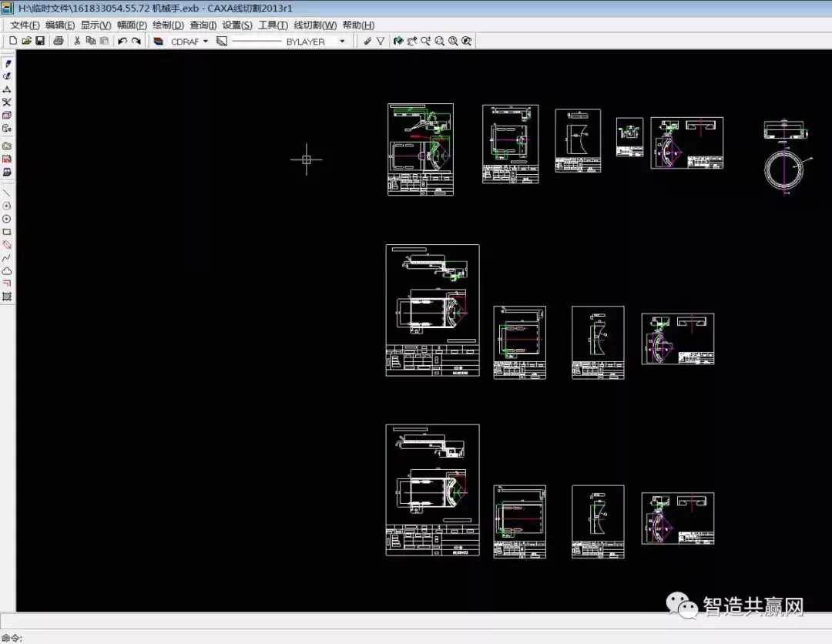Open the CDRAF layer dropdown
832x644 pixels.
click(x=206, y=42)
